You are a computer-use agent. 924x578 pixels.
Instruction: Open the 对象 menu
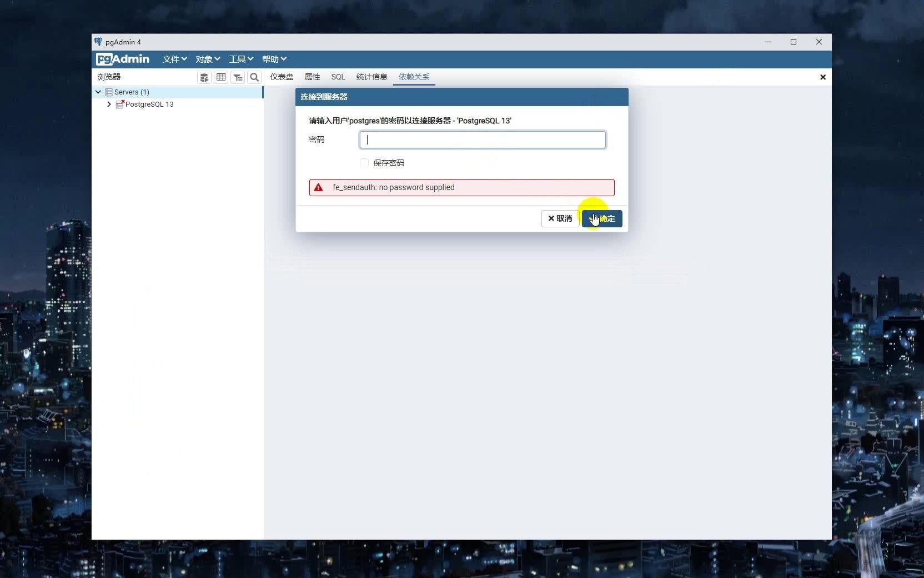[208, 59]
